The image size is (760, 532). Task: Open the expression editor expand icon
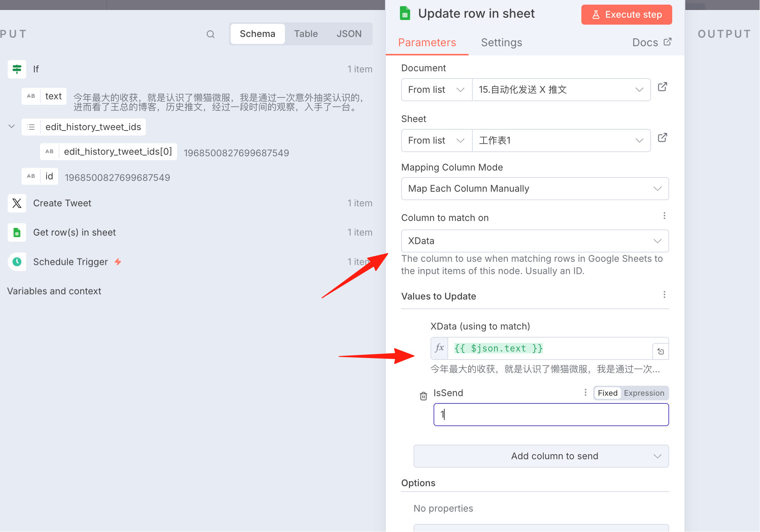pos(661,351)
